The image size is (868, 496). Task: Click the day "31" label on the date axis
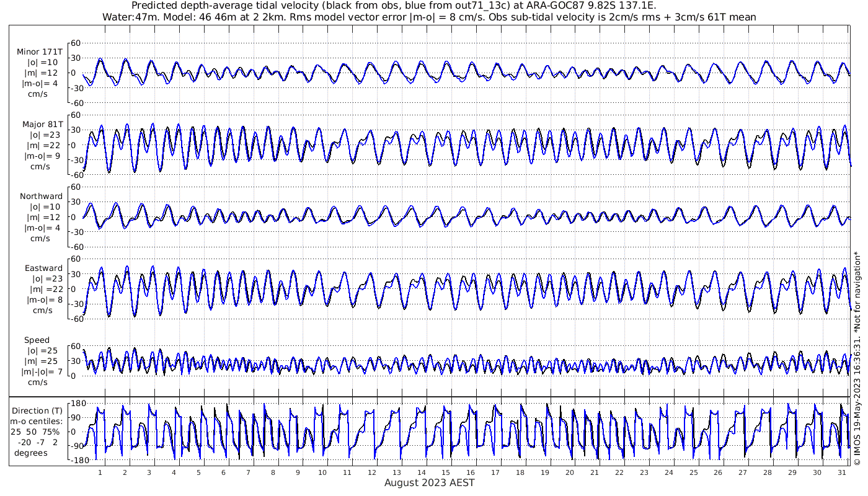[x=842, y=472]
